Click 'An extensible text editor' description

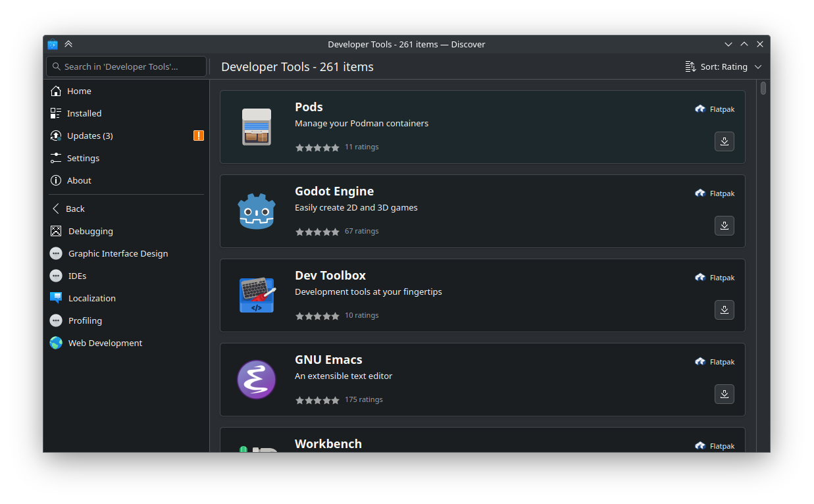[x=343, y=376]
